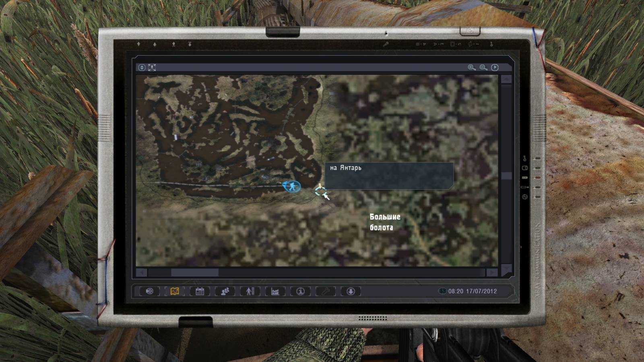The width and height of the screenshot is (644, 362).
Task: Click the scroll up arrow on map
Action: [x=506, y=79]
